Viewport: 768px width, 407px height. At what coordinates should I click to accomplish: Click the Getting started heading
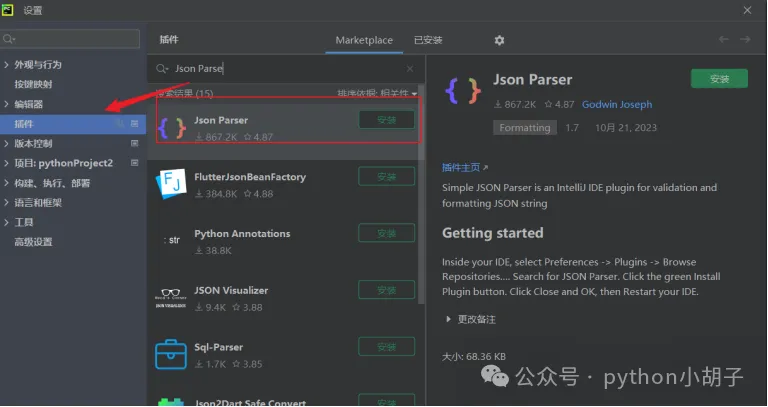[492, 233]
